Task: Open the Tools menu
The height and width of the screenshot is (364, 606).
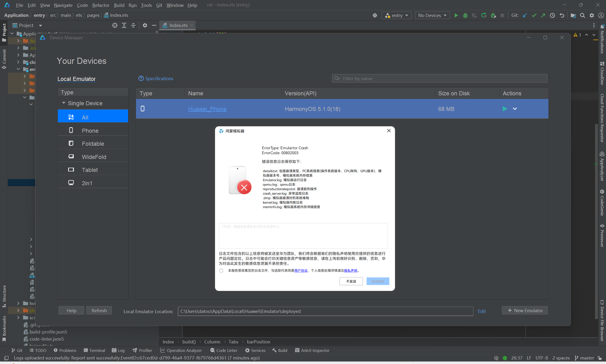Action: [x=146, y=5]
